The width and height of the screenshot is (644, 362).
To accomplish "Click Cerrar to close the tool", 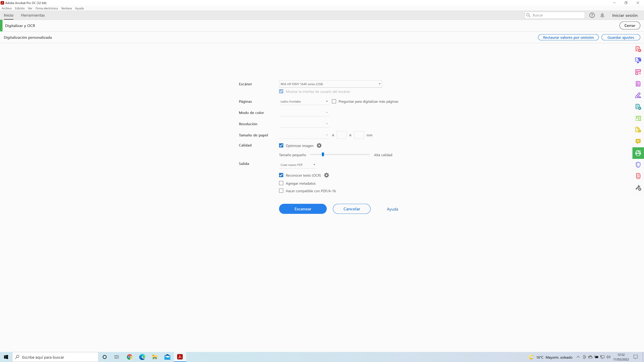I will coord(630,25).
